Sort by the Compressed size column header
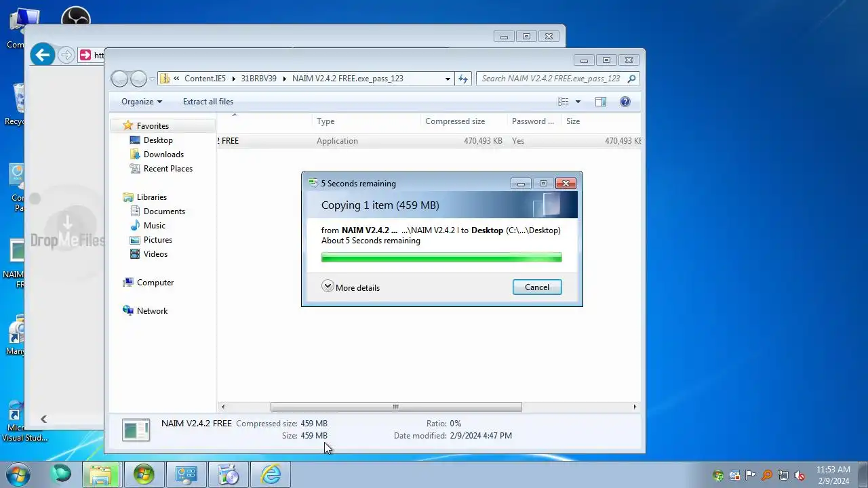 [x=464, y=121]
